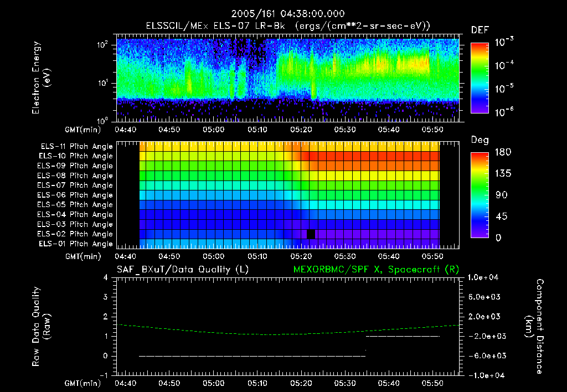Click the 10^-6 tick on the DEF scale
The height and width of the screenshot is (392, 567).
tap(504, 112)
